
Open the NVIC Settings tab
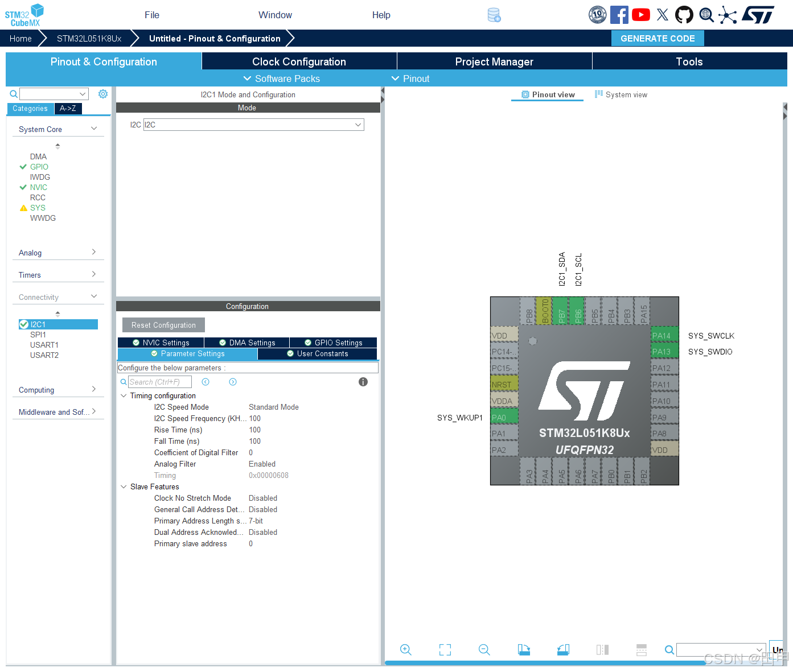point(161,343)
